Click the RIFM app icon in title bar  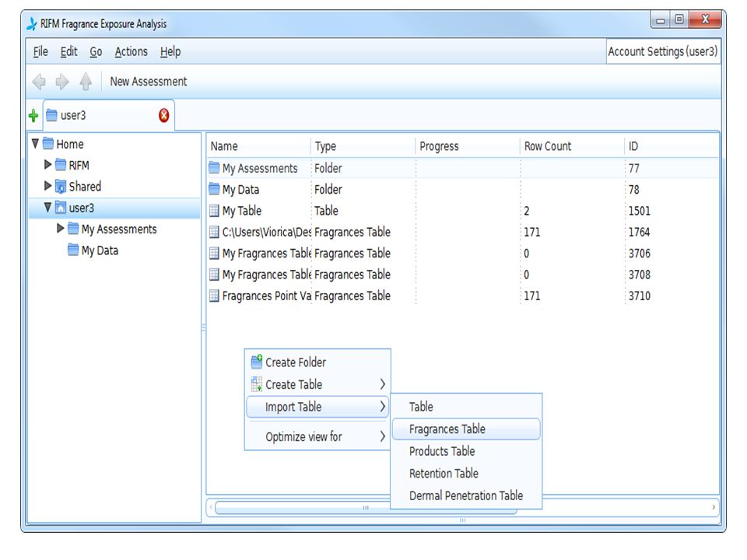pyautogui.click(x=31, y=24)
